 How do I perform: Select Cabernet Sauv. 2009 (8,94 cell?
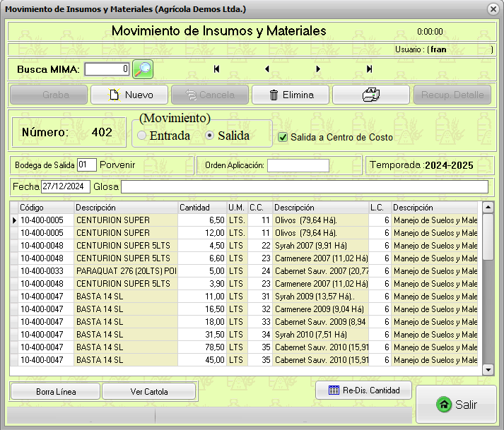pyautogui.click(x=320, y=322)
